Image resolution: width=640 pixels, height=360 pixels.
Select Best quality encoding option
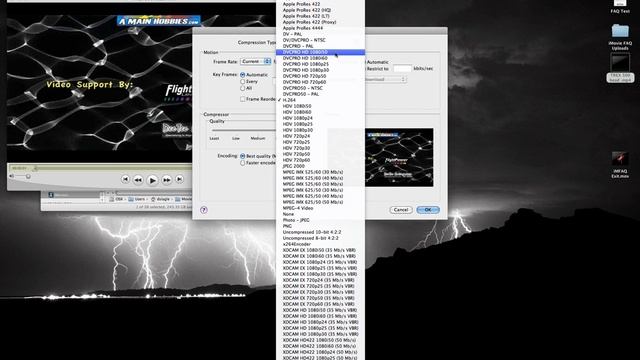(242, 156)
